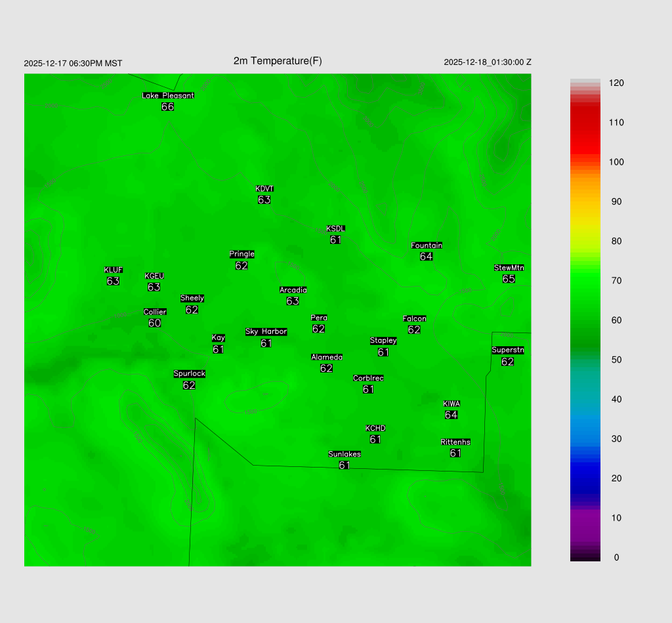This screenshot has width=672, height=623.
Task: Click the KLUF station label
Action: point(114,270)
